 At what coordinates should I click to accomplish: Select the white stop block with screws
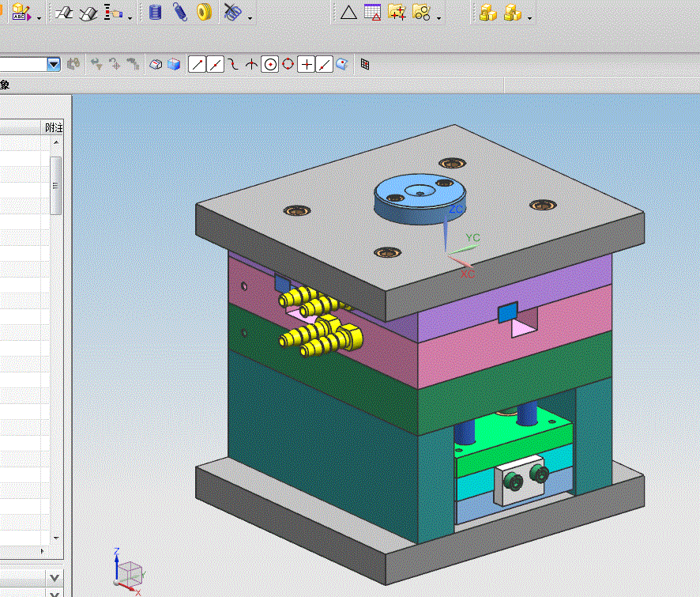[520, 481]
